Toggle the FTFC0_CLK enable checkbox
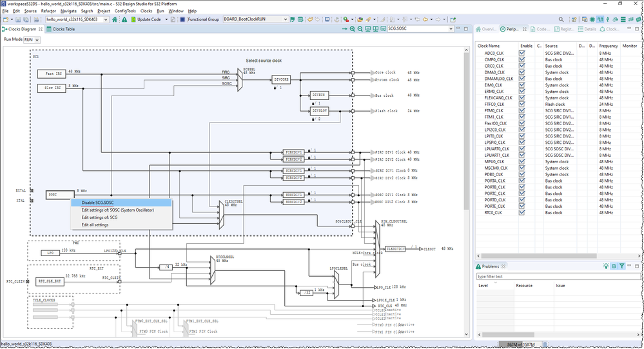The image size is (644, 349). click(522, 104)
